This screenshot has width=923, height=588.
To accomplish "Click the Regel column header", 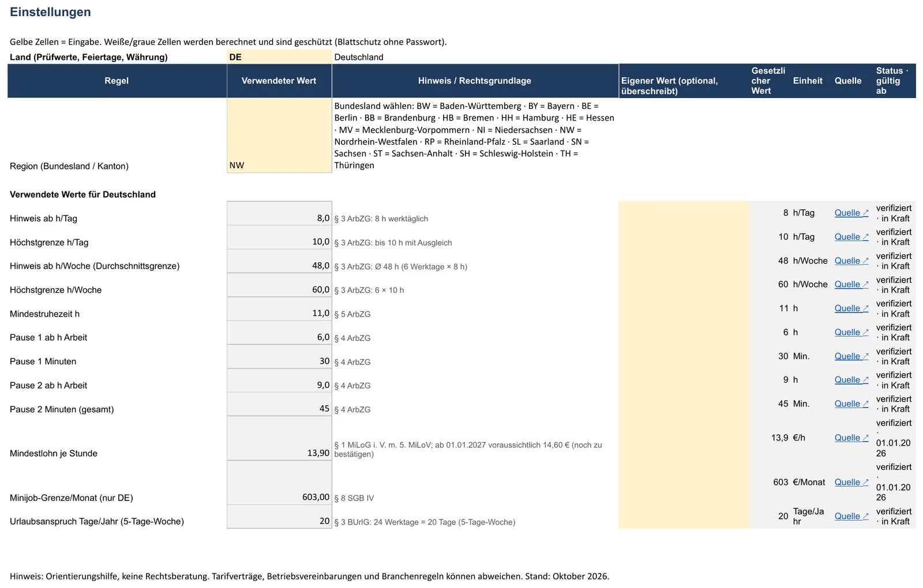I will [x=117, y=81].
